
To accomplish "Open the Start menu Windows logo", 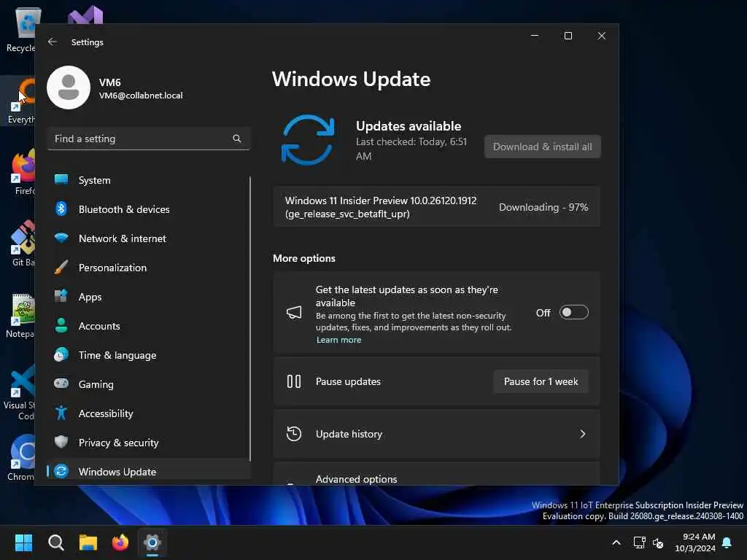I will click(x=23, y=542).
